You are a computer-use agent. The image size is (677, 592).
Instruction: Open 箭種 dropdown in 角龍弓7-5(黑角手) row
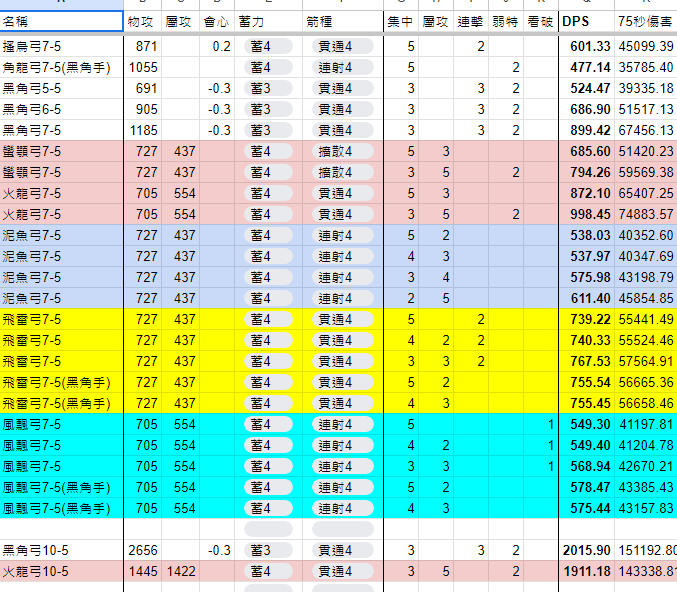pos(343,67)
